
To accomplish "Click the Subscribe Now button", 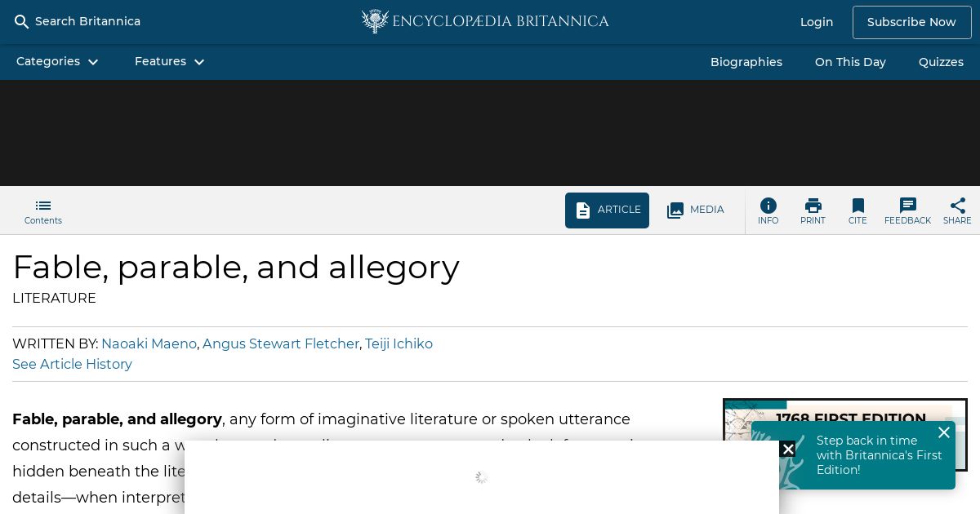I will pyautogui.click(x=911, y=22).
